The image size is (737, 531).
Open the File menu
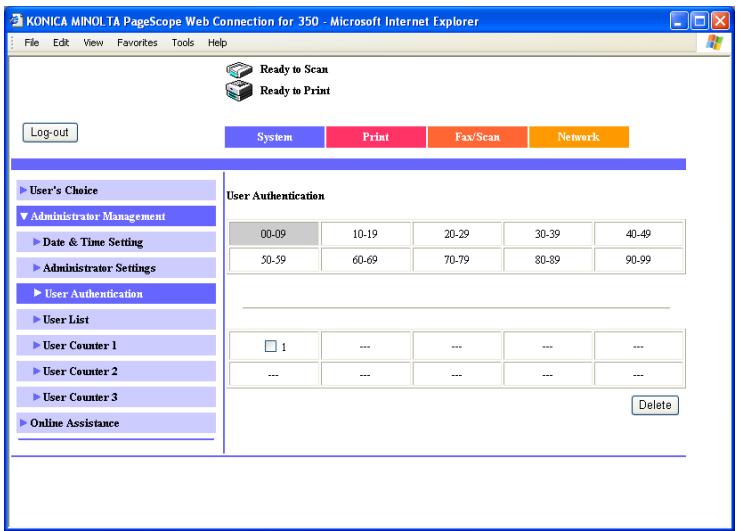coord(31,43)
